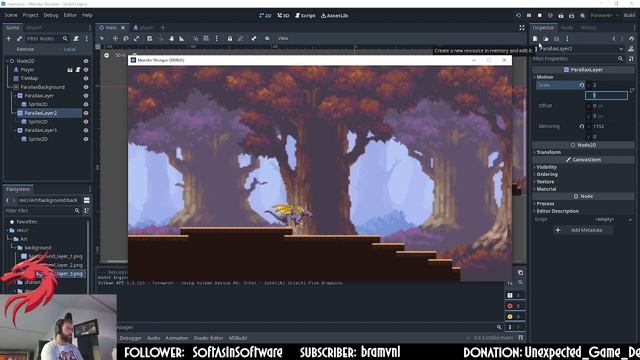640x360 pixels.
Task: Select the Rotate mode tool in viewport toolbar
Action: [126, 38]
